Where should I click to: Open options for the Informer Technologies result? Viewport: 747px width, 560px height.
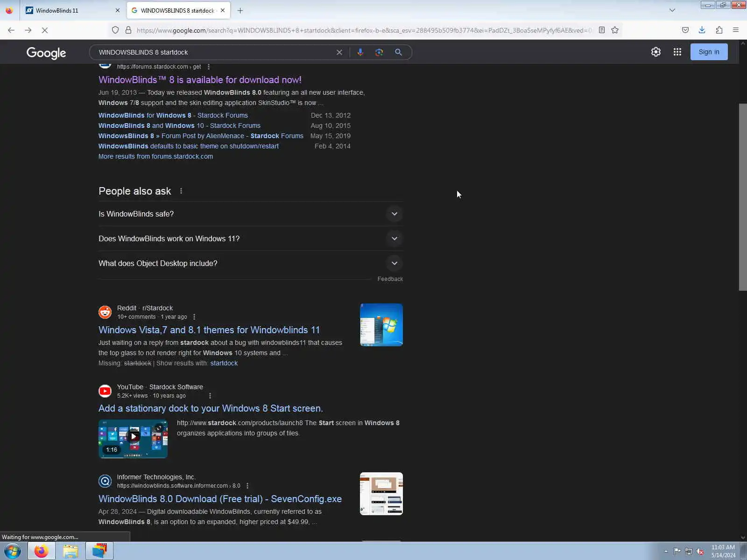click(247, 486)
